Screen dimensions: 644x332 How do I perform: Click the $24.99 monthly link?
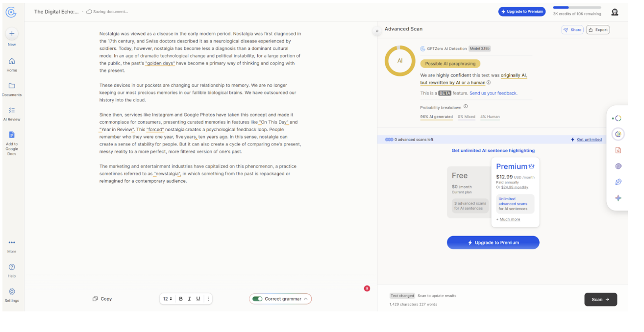(x=515, y=187)
